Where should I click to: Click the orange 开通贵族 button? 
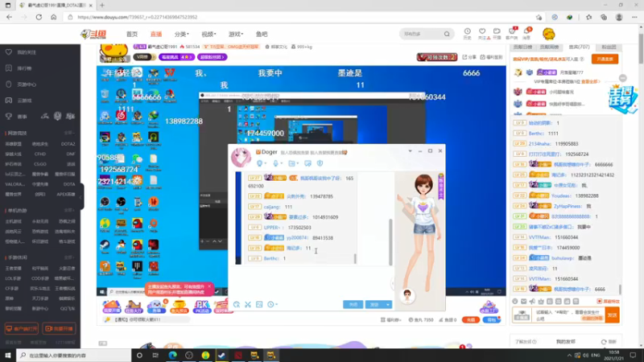[605, 59]
